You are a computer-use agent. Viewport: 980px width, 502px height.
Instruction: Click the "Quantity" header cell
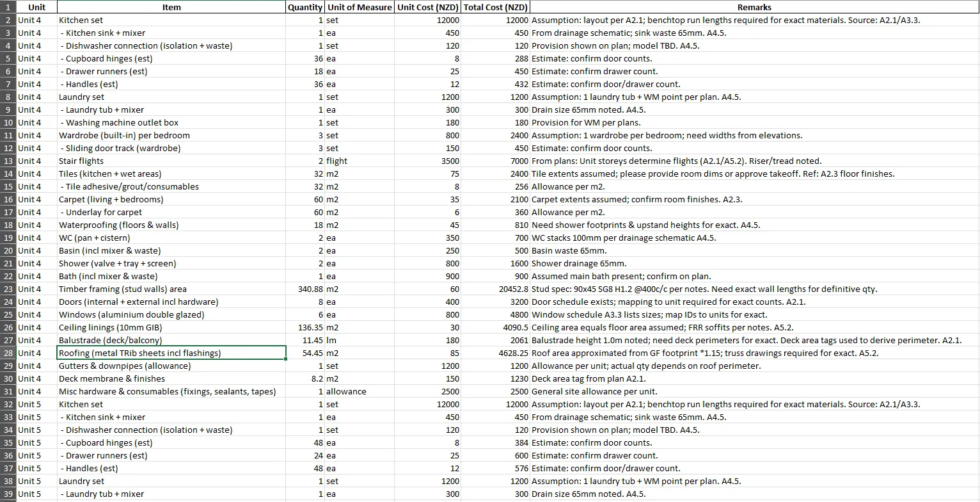click(x=305, y=7)
